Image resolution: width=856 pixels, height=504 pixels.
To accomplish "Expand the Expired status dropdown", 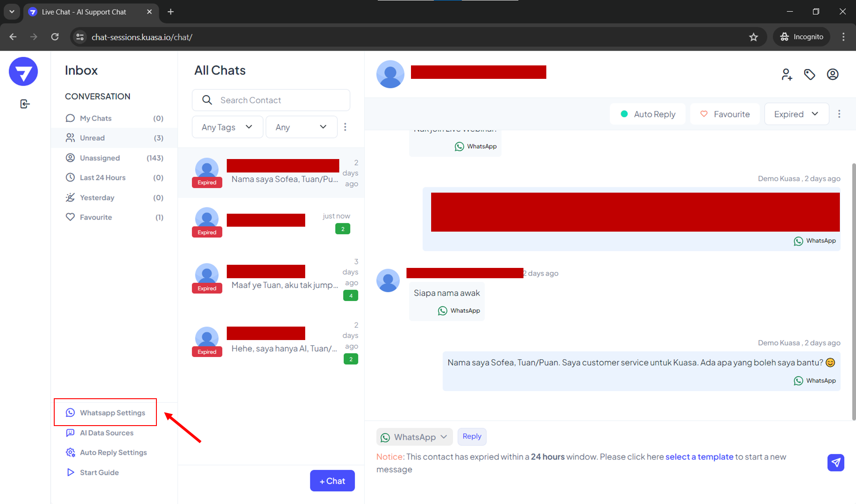I will tap(796, 114).
